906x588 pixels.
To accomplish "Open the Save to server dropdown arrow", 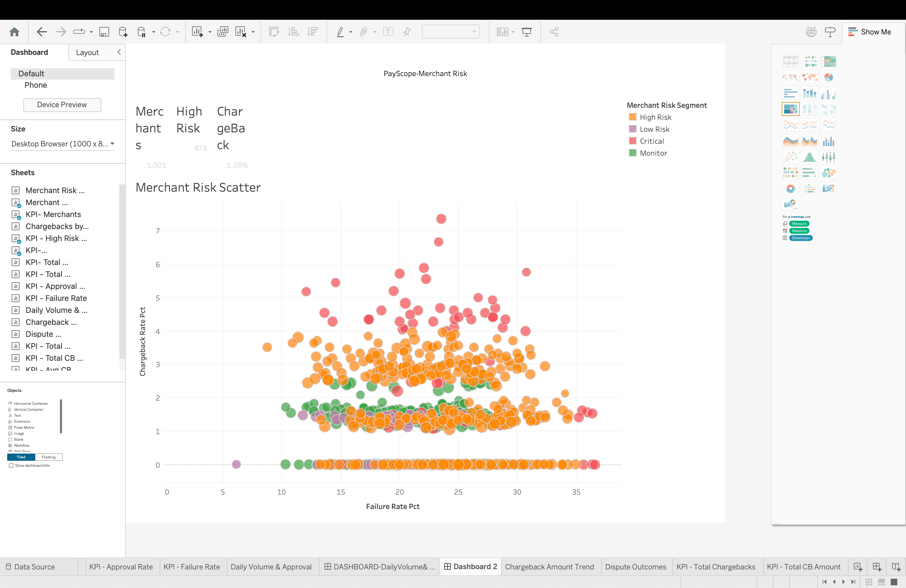I will point(154,32).
